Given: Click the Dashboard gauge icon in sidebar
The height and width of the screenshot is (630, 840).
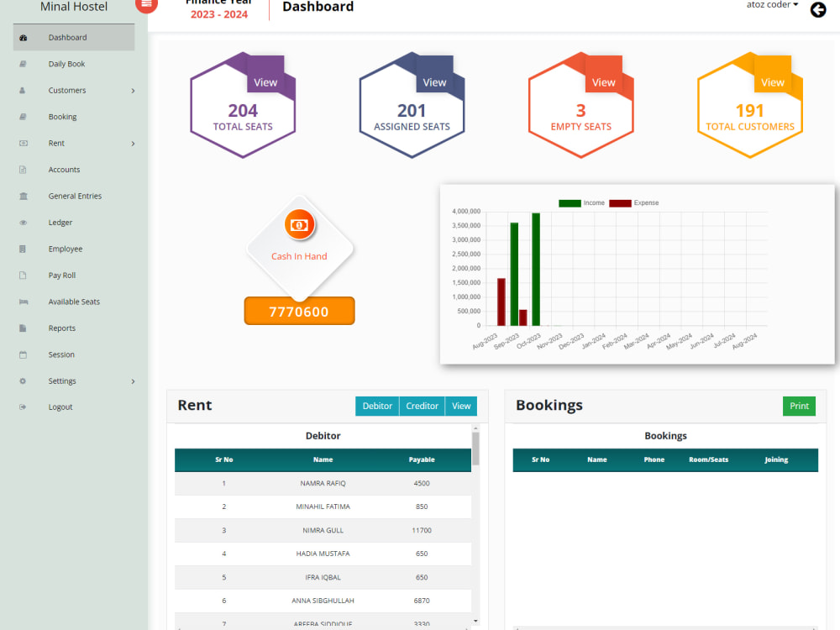Looking at the screenshot, I should (23, 38).
